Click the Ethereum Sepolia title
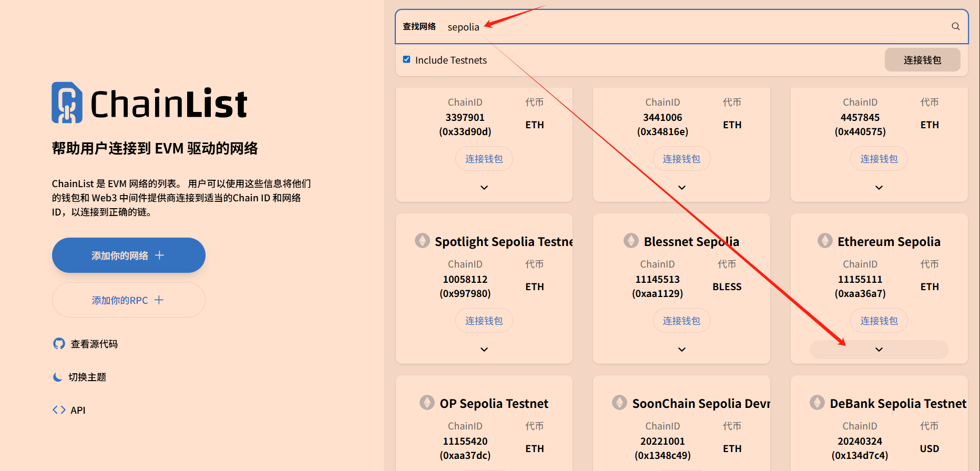The image size is (980, 471). point(889,241)
